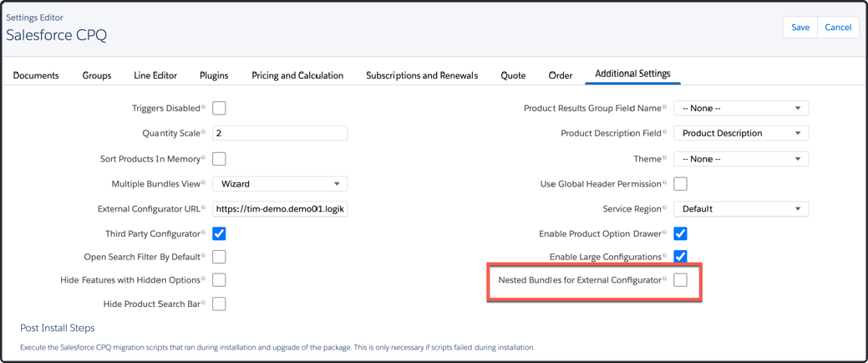Switch to the Order tab
This screenshot has height=363, width=868.
tap(561, 75)
